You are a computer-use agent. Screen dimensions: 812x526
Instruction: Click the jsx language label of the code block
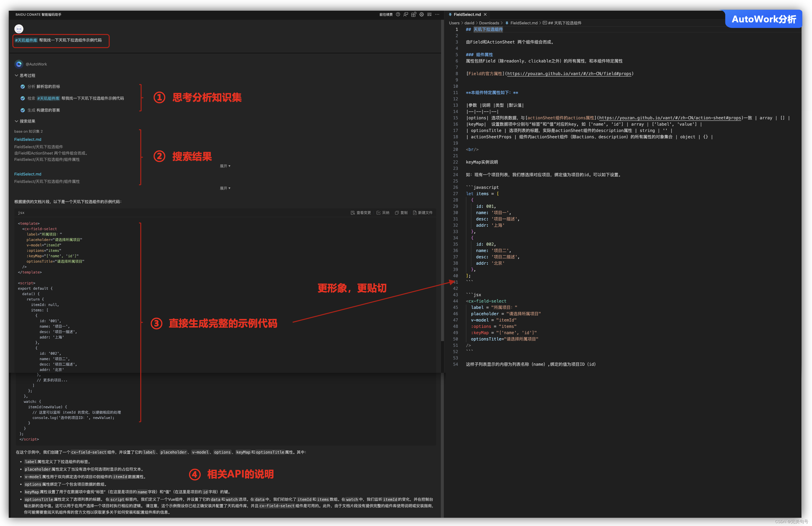coord(21,213)
